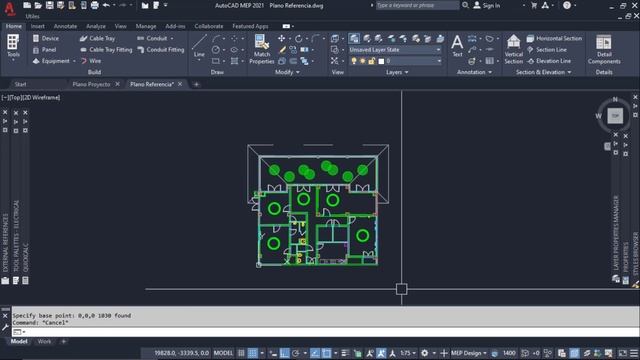Click the Match Properties tool
The width and height of the screenshot is (640, 360).
click(262, 49)
